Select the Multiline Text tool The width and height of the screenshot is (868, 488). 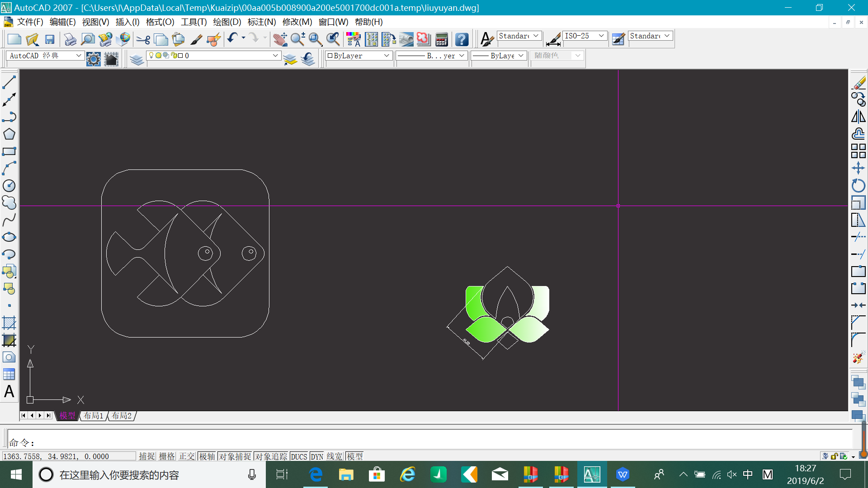[9, 392]
